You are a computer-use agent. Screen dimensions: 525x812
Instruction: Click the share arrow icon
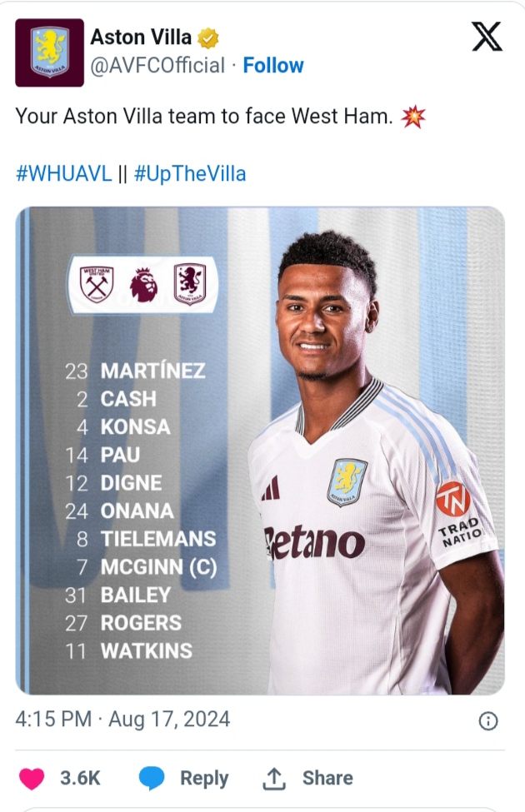[x=274, y=779]
